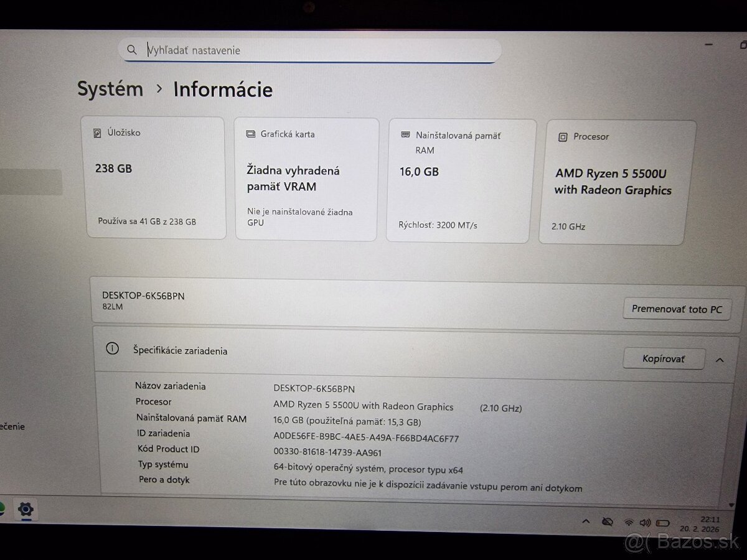This screenshot has width=747, height=560.
Task: Select Informácie in the breadcrumb
Action: [222, 90]
